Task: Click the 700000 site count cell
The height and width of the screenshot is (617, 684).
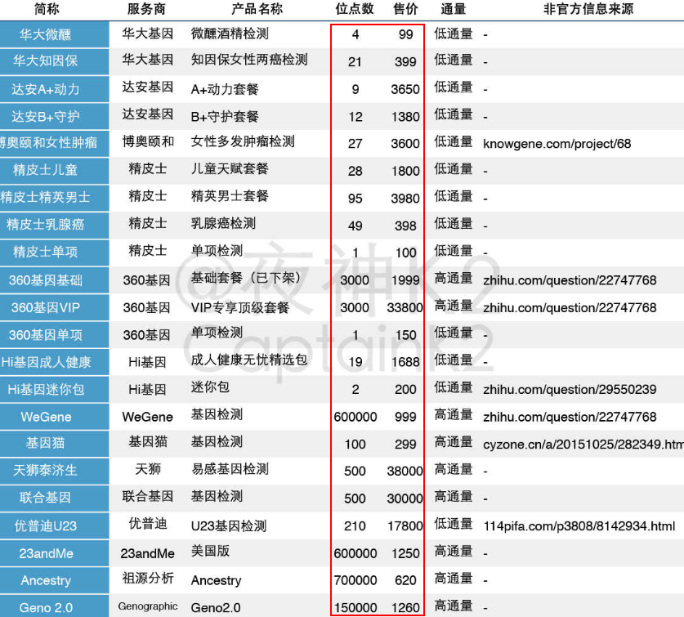Action: pyautogui.click(x=355, y=580)
